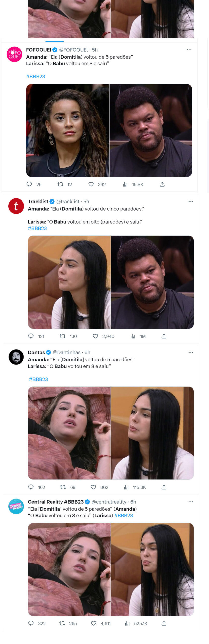Like the FOFOQUEI tweet
This screenshot has width=209, height=644.
coord(91,184)
